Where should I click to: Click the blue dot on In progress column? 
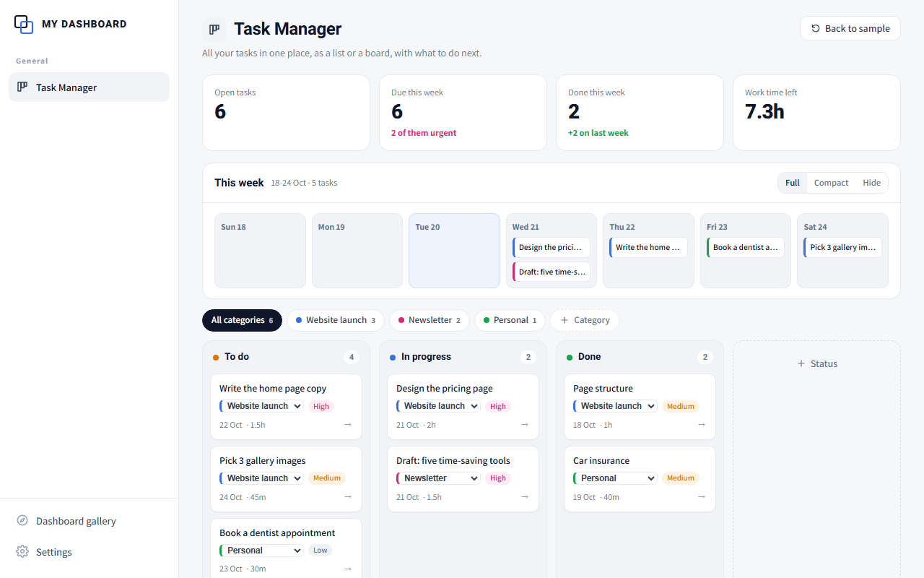point(393,358)
